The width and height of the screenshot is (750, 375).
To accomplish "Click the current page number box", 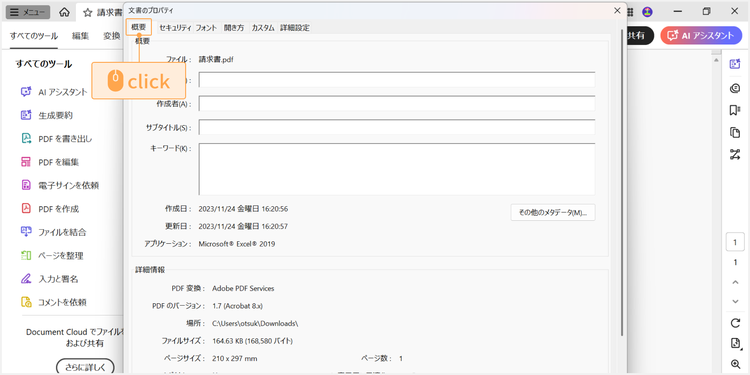I will point(735,243).
